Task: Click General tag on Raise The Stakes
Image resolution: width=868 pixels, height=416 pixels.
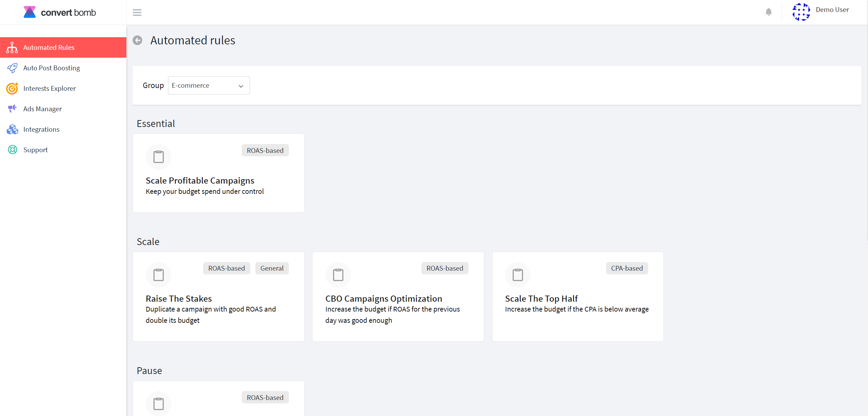Action: coord(272,268)
